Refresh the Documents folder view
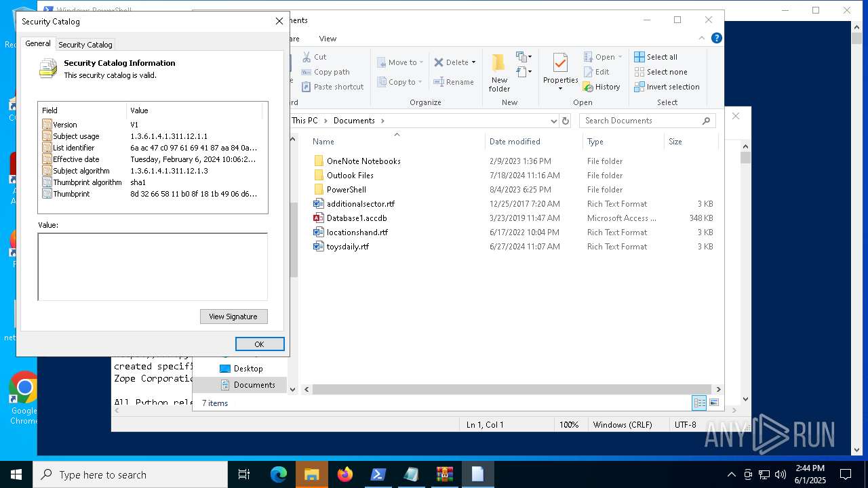The height and width of the screenshot is (488, 868). point(566,121)
